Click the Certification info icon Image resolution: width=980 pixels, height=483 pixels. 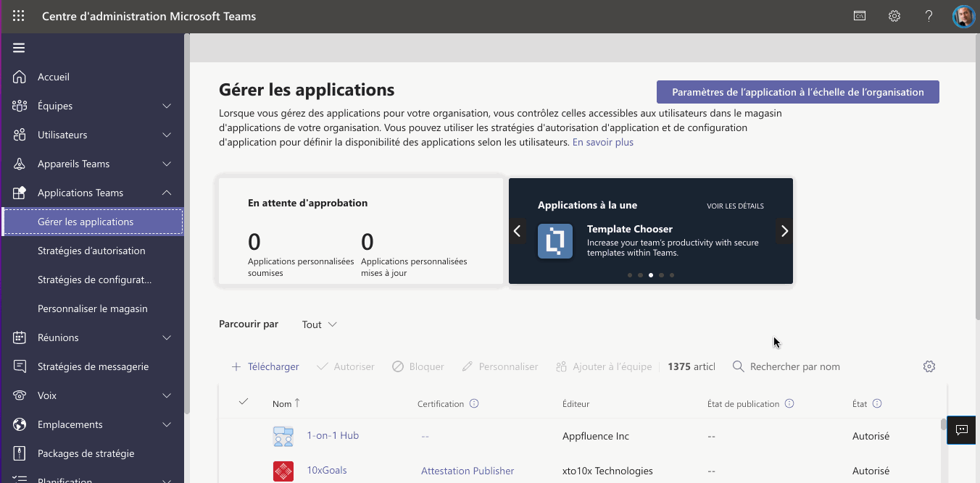click(x=474, y=404)
